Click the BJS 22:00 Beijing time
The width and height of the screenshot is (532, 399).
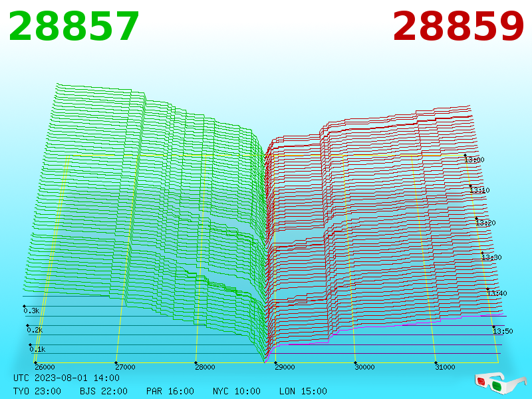coord(104,391)
